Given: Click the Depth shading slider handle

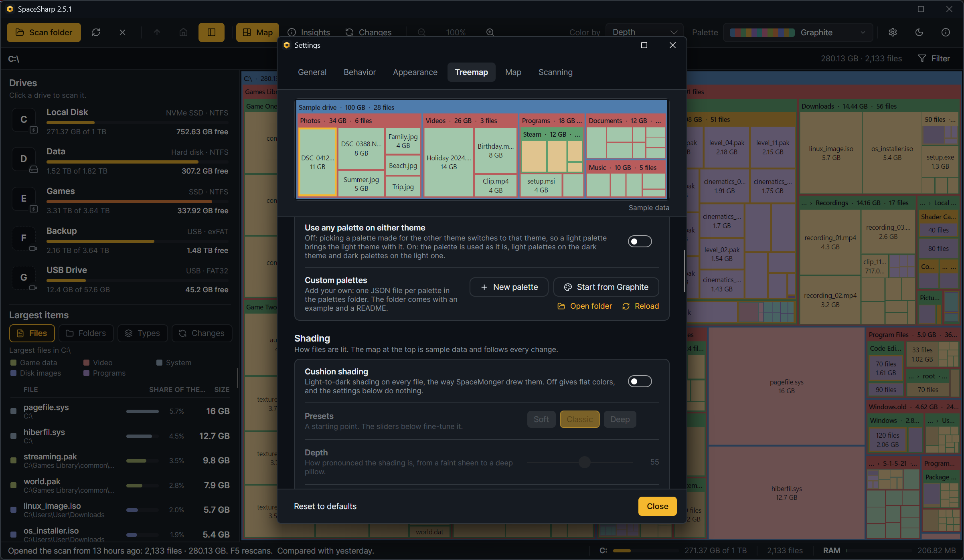Looking at the screenshot, I should click(584, 462).
